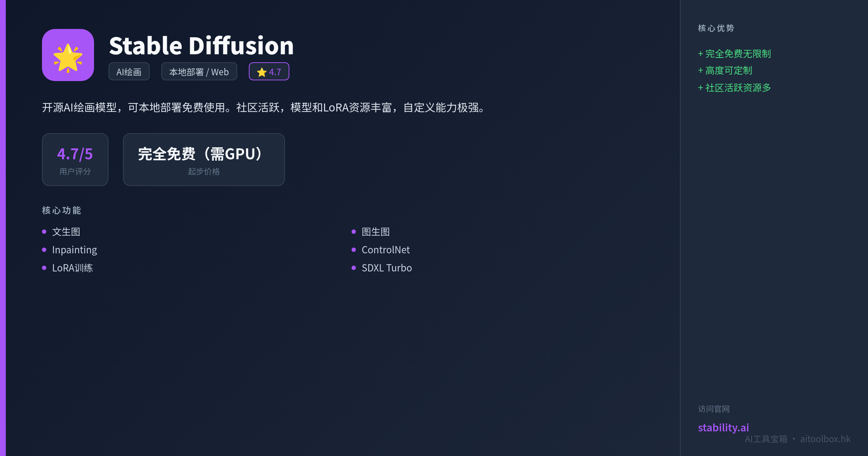Click the 完全免费无限制 advantage item

pos(734,54)
